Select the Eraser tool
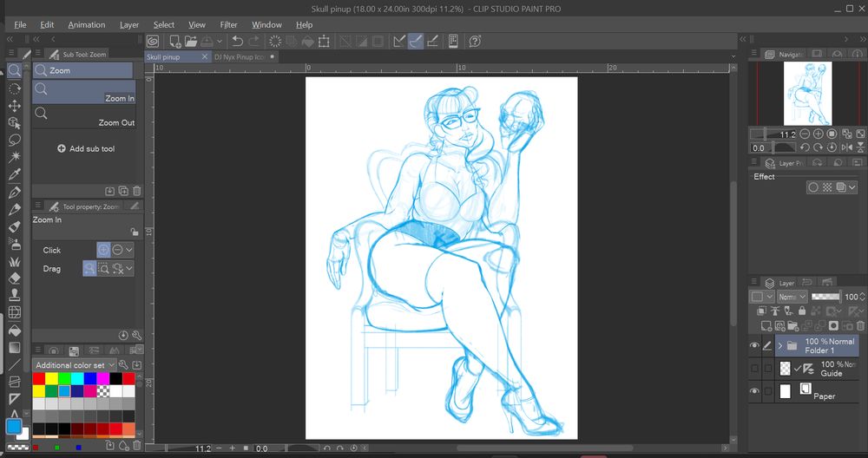This screenshot has height=458, width=868. [15, 278]
